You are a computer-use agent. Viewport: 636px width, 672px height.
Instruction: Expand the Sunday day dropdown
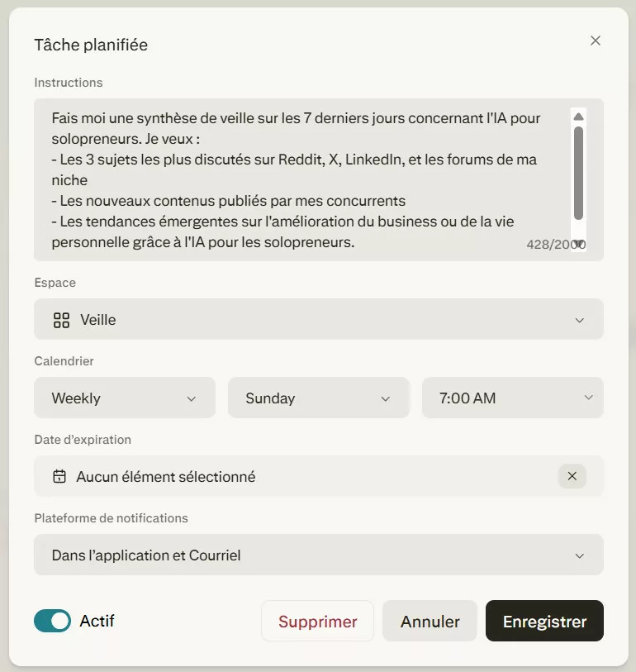[318, 398]
